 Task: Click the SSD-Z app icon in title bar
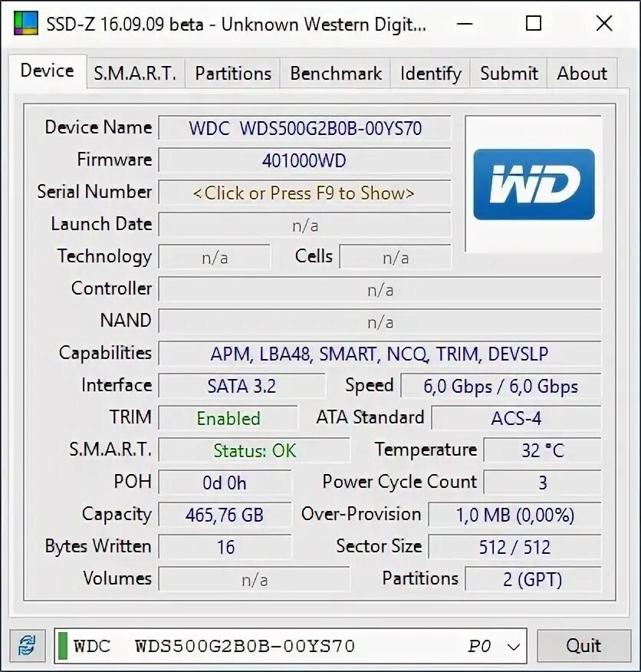(x=26, y=23)
